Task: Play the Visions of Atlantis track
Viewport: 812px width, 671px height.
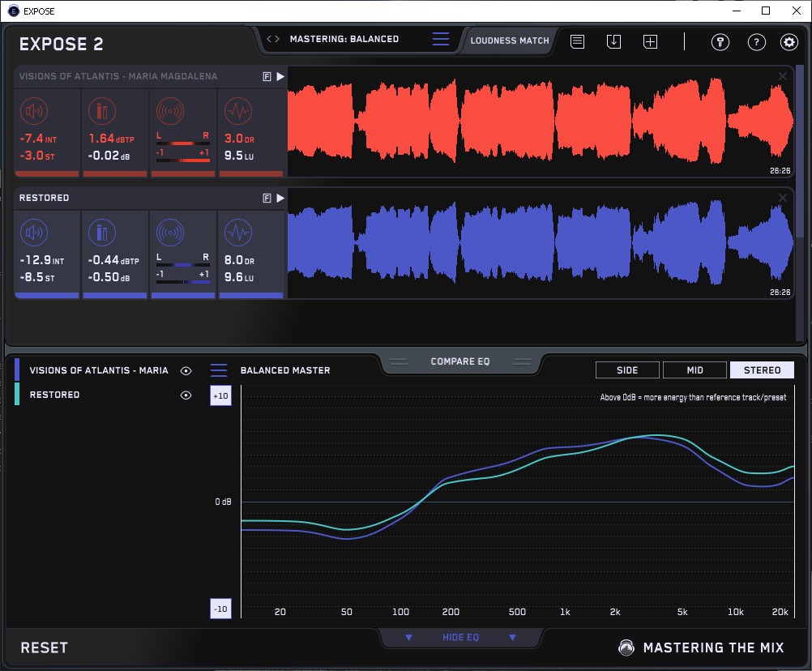Action: [x=280, y=77]
